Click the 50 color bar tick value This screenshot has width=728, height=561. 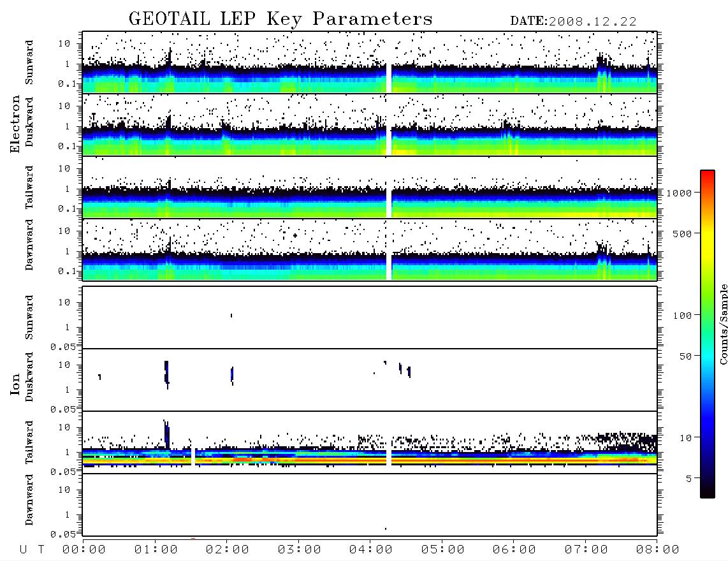pos(686,356)
